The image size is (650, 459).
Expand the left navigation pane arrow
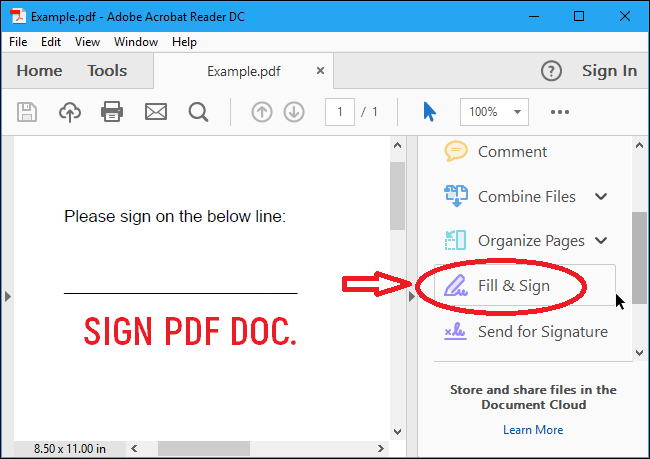[x=7, y=296]
